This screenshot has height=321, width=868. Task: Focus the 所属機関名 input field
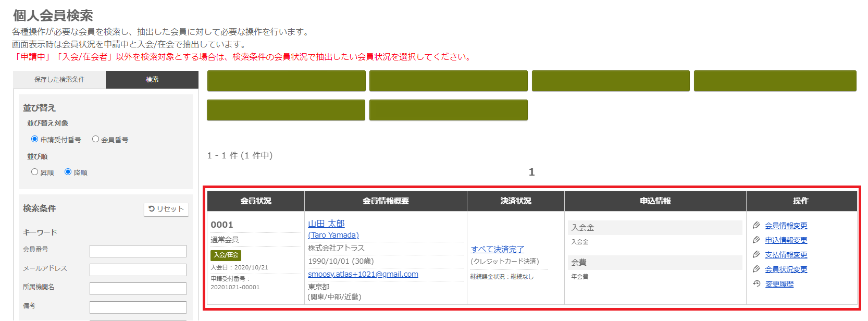(138, 289)
